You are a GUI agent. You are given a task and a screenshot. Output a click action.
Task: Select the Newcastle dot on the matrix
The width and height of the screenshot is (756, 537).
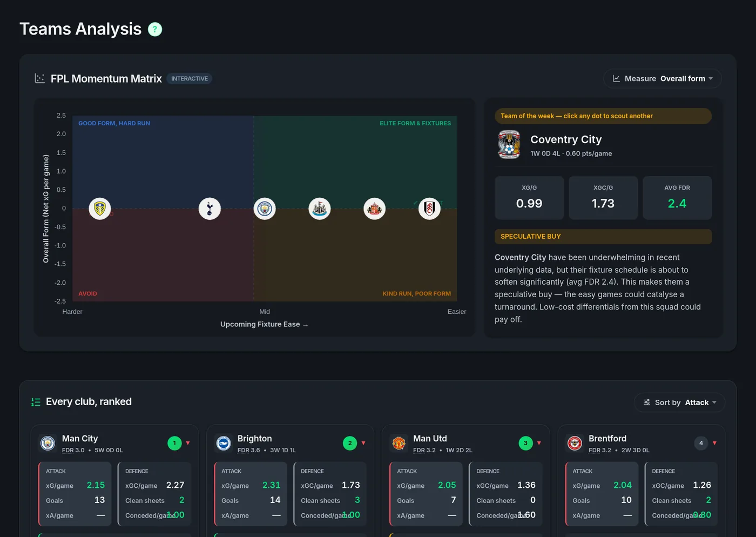coord(320,209)
